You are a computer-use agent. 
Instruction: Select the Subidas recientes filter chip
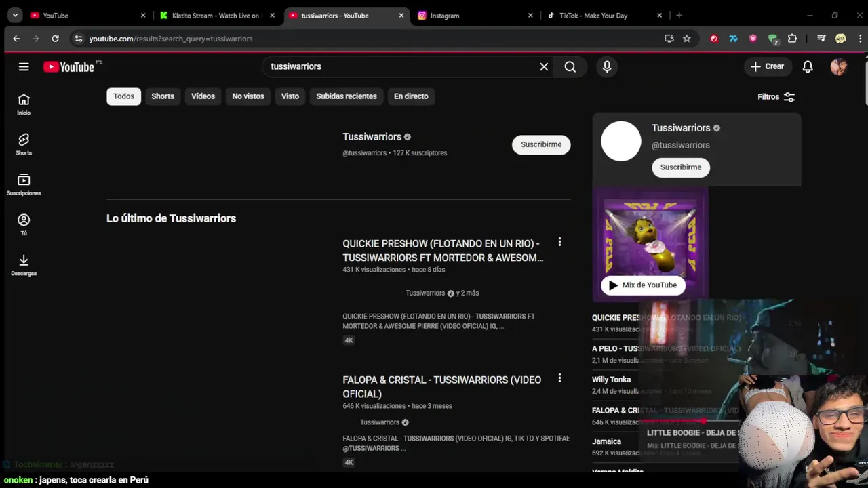[347, 96]
